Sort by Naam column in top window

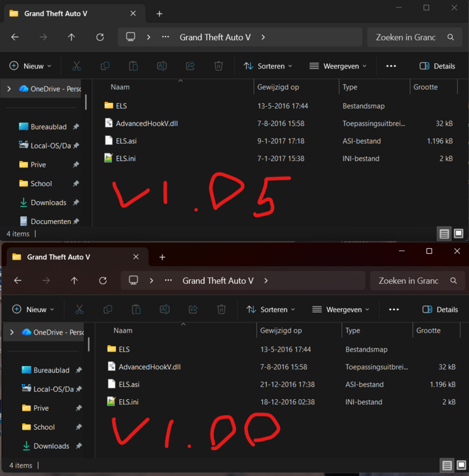120,87
